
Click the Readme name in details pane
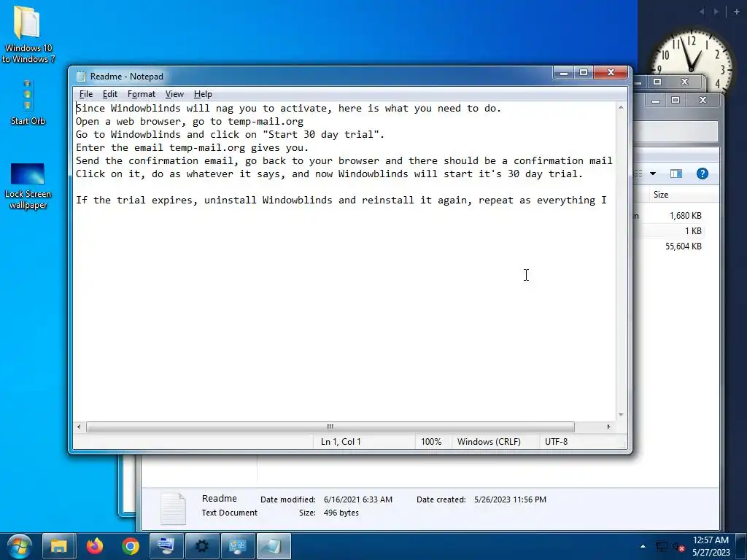coord(219,499)
